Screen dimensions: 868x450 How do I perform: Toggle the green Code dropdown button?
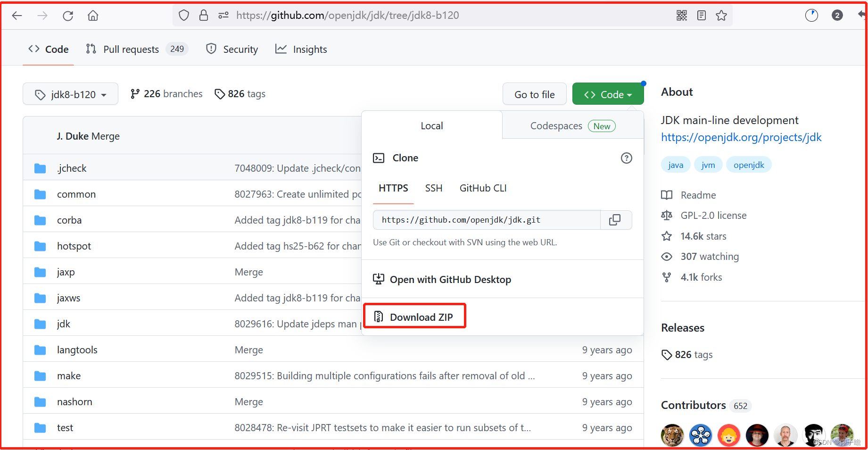pos(608,94)
